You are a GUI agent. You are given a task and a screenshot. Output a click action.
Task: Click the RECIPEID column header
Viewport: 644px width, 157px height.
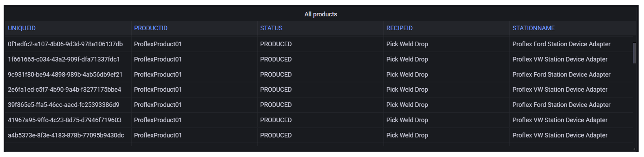[x=399, y=28]
